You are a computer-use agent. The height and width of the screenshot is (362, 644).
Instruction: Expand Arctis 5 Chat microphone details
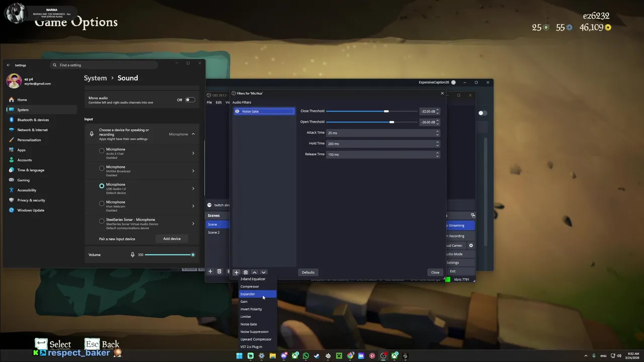coord(193,153)
